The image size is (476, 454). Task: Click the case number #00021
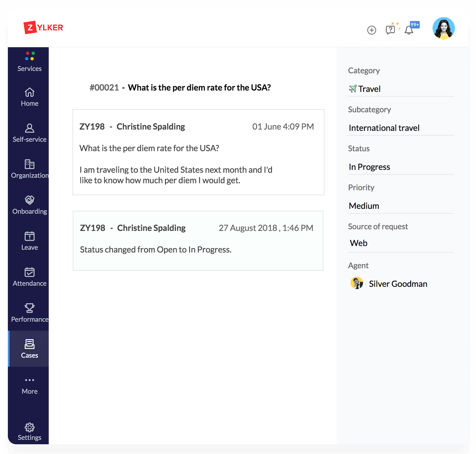(104, 87)
